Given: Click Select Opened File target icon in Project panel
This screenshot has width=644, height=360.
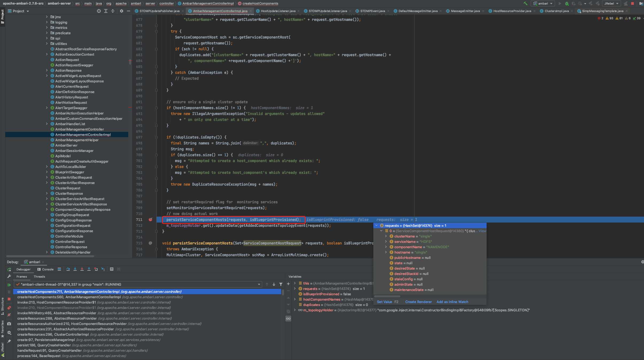Looking at the screenshot, I should 99,11.
